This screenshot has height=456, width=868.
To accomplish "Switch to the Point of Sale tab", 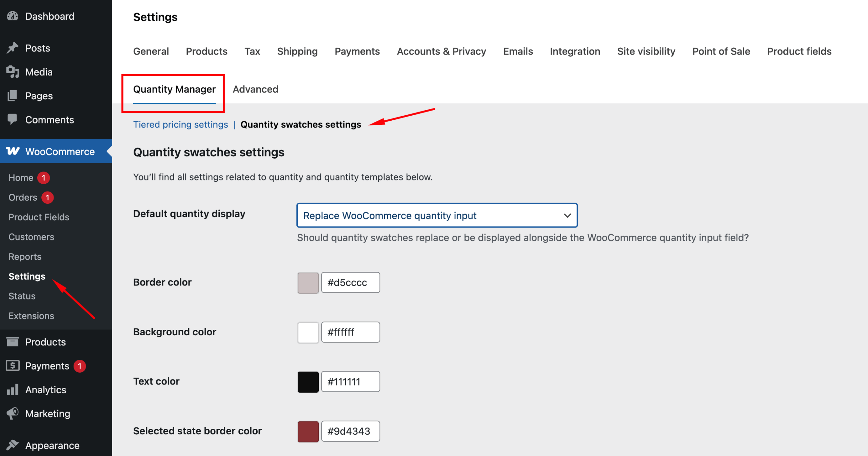I will (x=721, y=51).
